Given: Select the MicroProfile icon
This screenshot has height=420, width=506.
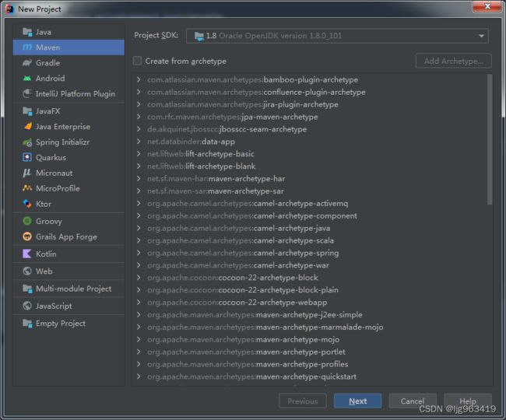Looking at the screenshot, I should tap(27, 188).
